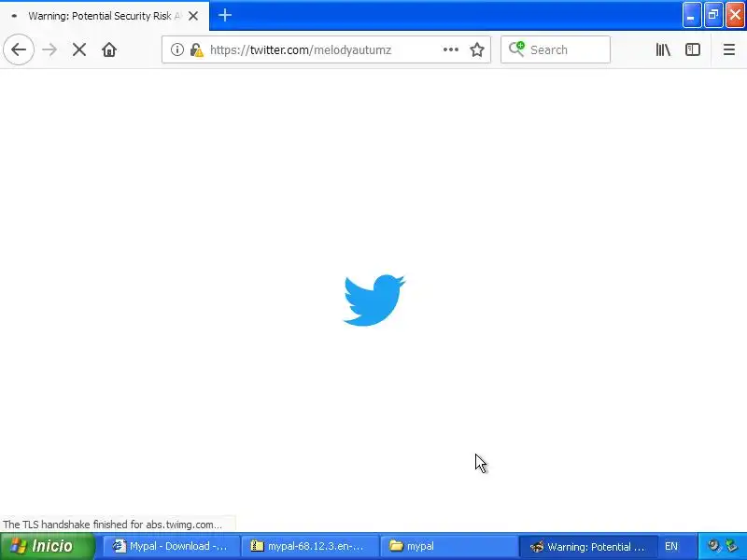The height and width of the screenshot is (560, 747).
Task: Open the Library bookshelf icon
Action: pos(663,49)
